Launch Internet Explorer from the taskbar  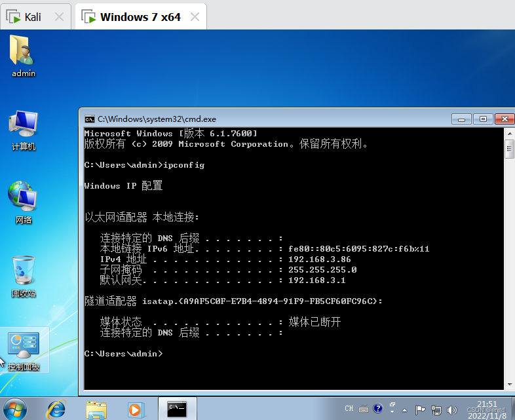pyautogui.click(x=56, y=410)
